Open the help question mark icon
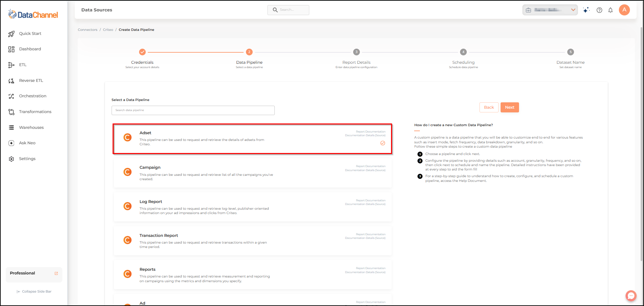The image size is (644, 306). 599,10
